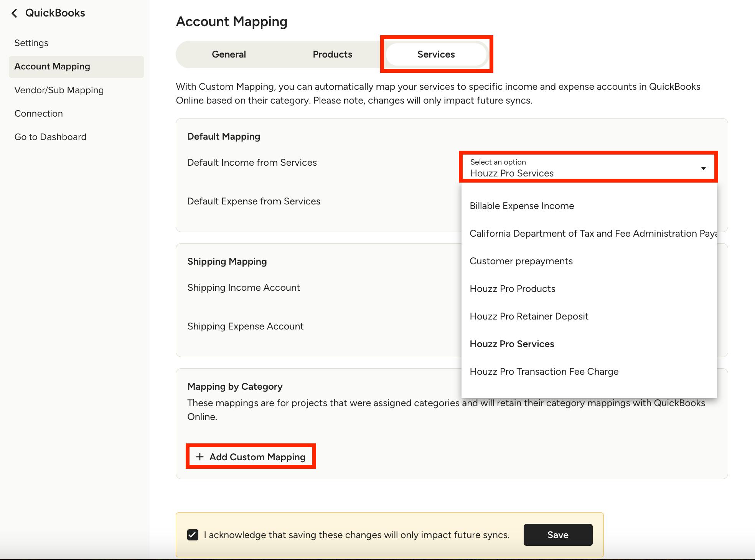
Task: Click the back arrow next to QuickBooks
Action: tap(14, 13)
